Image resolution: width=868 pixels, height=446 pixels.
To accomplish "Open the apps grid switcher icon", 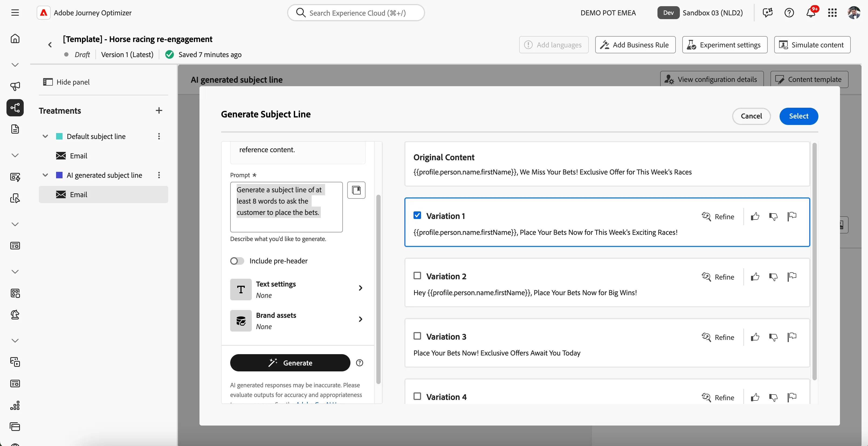I will (832, 13).
